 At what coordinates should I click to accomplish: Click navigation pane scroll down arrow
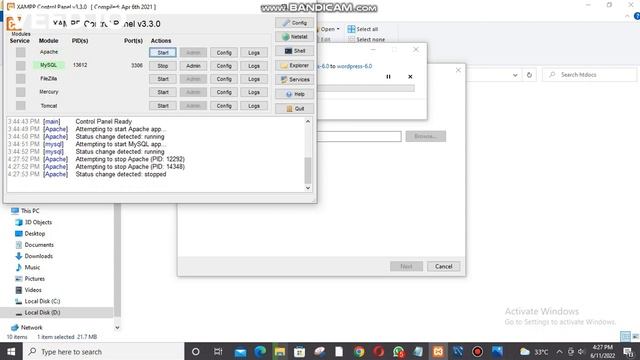point(117,327)
